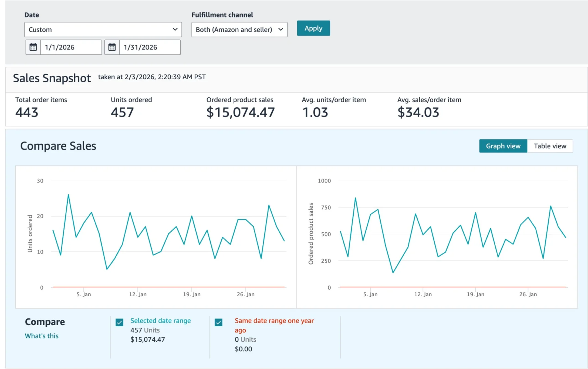Open the start date calendar picker icon
The image size is (588, 369).
click(33, 47)
